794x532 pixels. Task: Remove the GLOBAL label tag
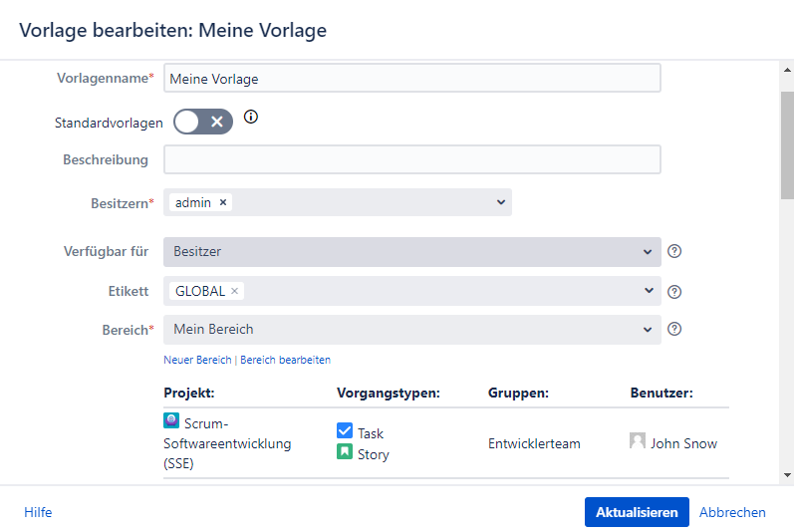click(234, 291)
